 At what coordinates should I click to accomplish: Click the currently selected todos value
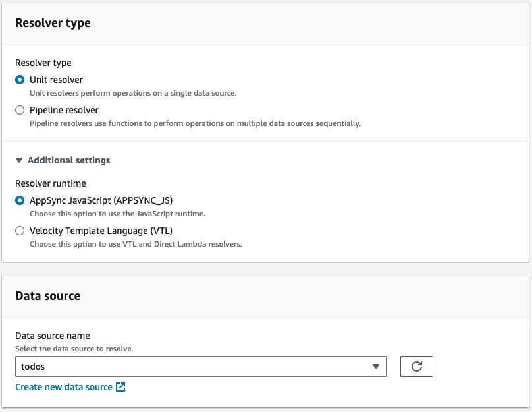tap(32, 367)
